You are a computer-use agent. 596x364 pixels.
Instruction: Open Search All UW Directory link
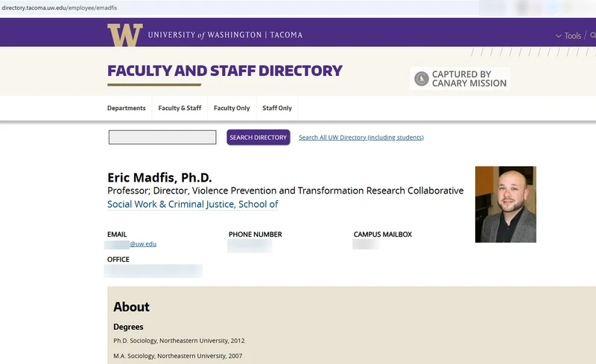[x=361, y=138]
